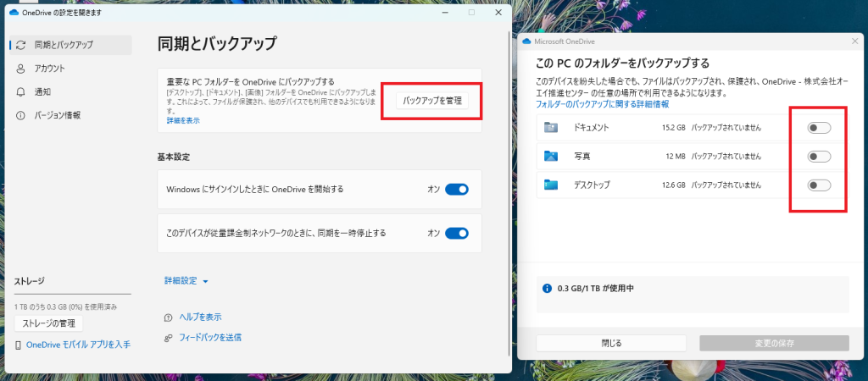Click the account person icon

tap(21, 69)
